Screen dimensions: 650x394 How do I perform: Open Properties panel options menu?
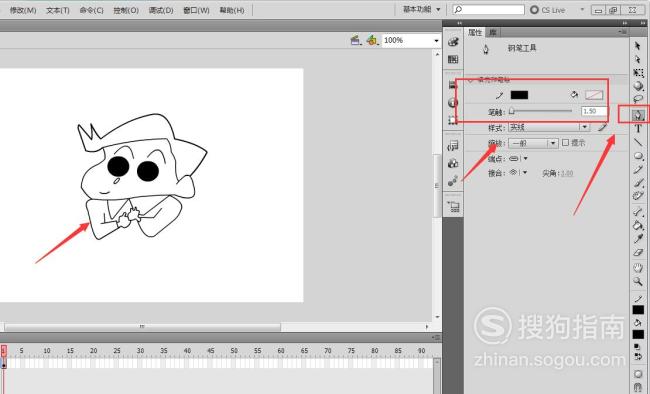[622, 32]
